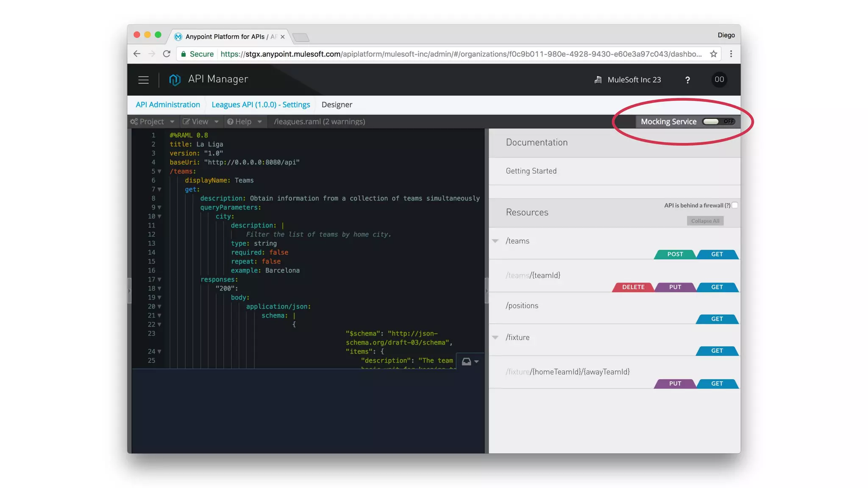
Task: Open Chrome's three-dot menu
Action: coord(731,54)
